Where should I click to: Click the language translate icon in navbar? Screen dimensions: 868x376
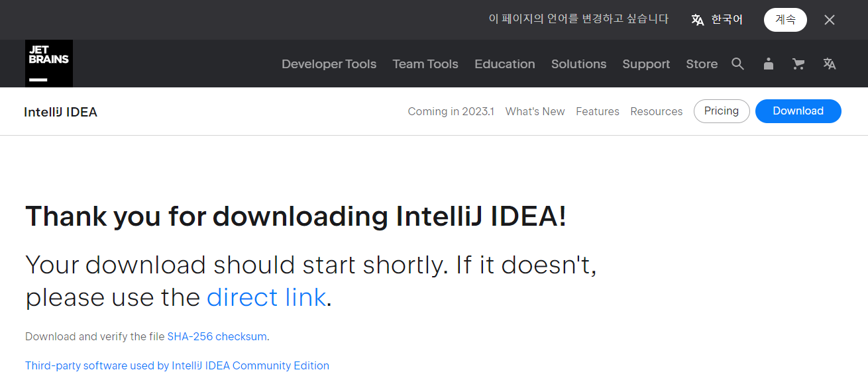click(830, 64)
